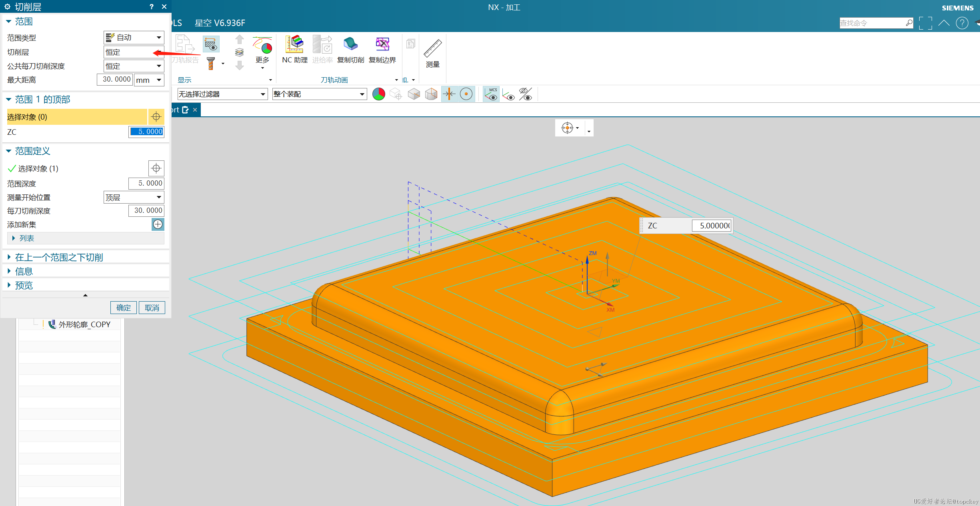Click the 选择对象 (1) row
Viewport: 980px width, 506px height.
[x=77, y=168]
